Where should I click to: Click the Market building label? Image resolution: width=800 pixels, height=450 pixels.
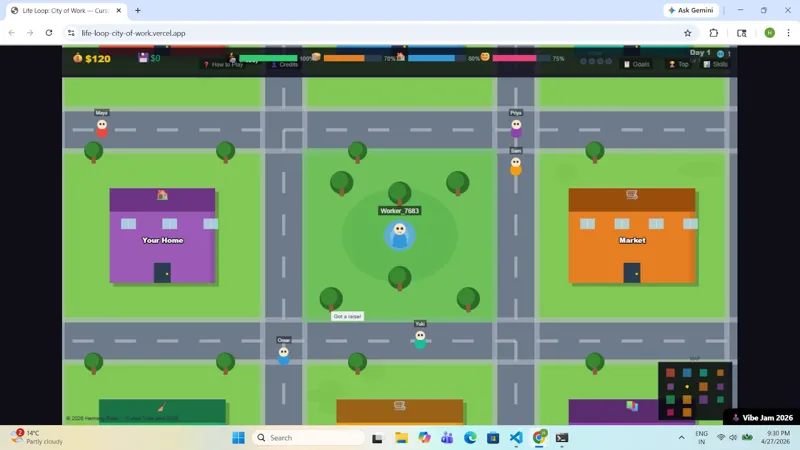point(632,240)
